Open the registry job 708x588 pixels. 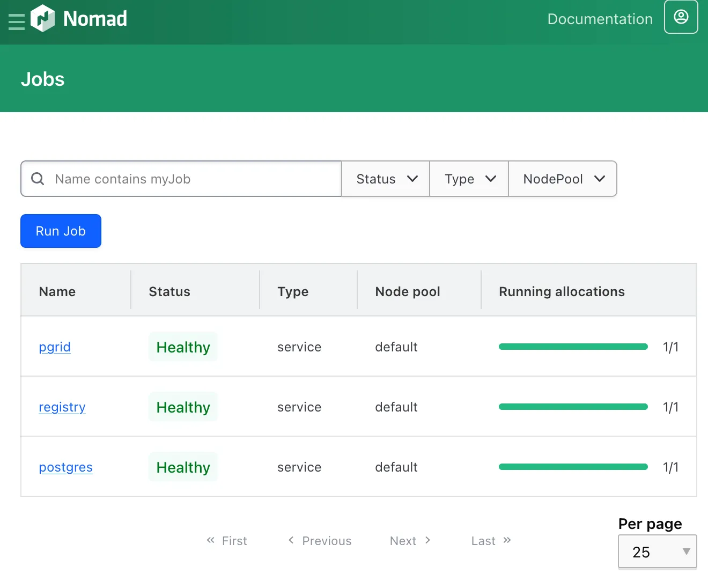pyautogui.click(x=62, y=407)
